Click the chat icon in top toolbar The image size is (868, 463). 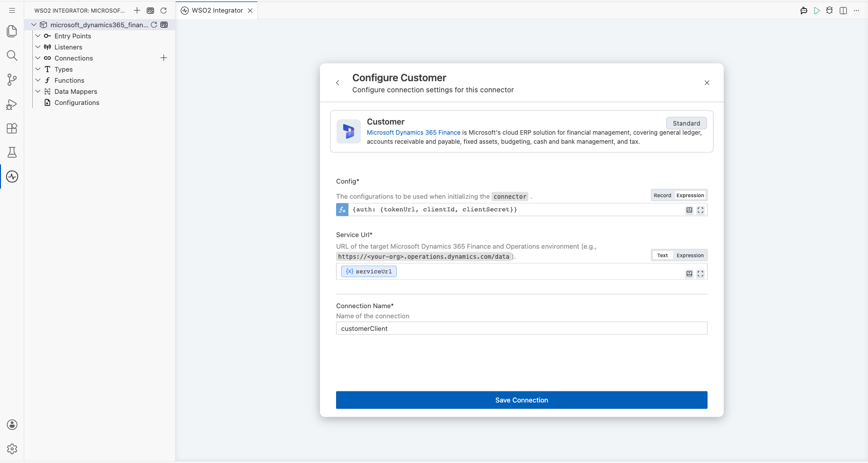804,11
